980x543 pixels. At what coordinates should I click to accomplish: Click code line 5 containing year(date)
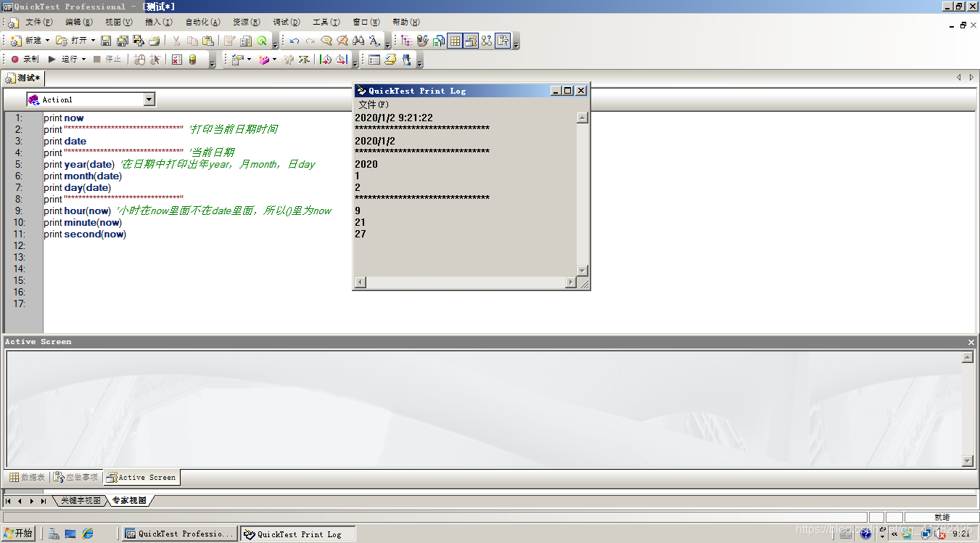pyautogui.click(x=180, y=164)
